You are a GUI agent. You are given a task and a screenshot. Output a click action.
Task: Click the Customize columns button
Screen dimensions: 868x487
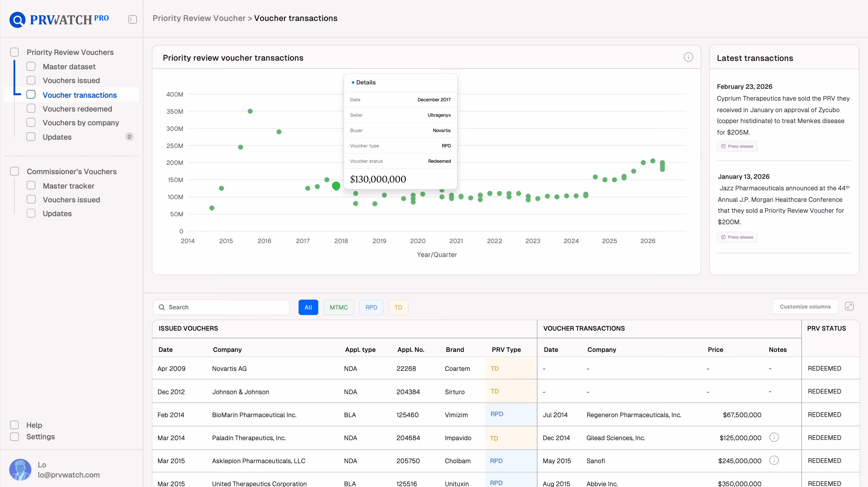(x=805, y=306)
